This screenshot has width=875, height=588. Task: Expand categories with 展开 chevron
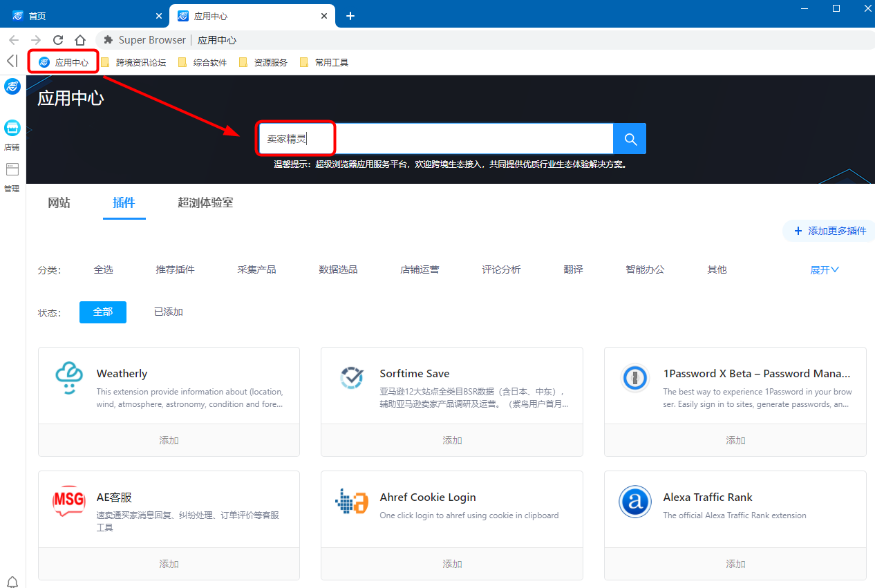(825, 269)
